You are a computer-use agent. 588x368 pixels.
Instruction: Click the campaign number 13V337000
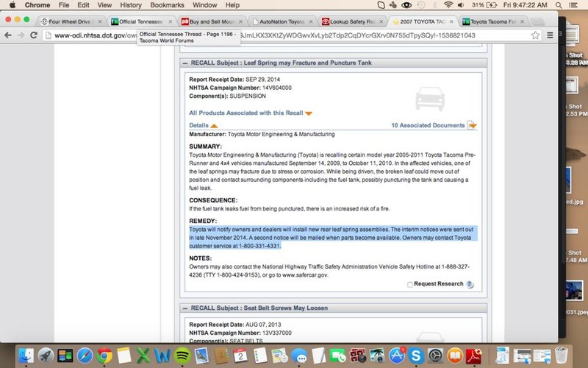pos(277,333)
